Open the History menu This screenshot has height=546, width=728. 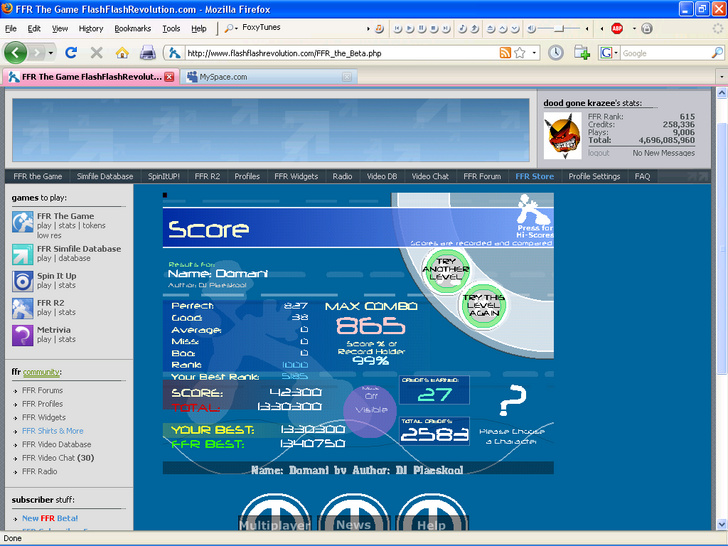coord(91,29)
